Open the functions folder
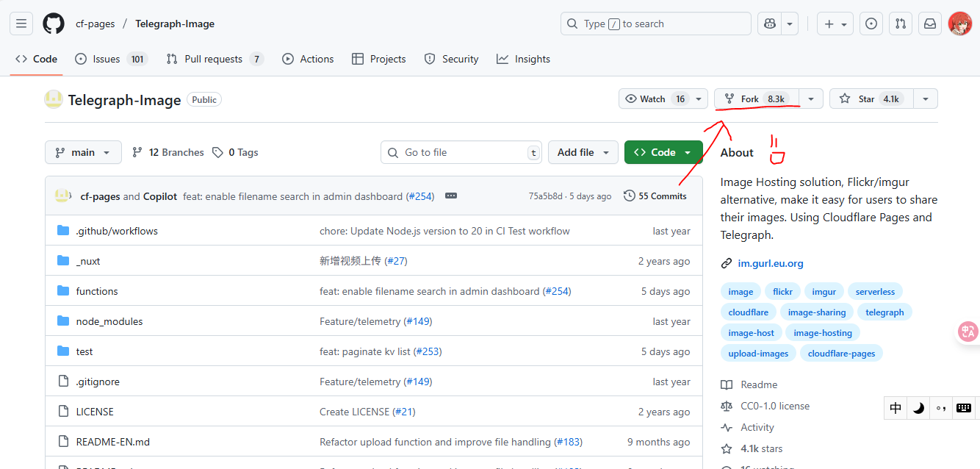 click(x=97, y=291)
